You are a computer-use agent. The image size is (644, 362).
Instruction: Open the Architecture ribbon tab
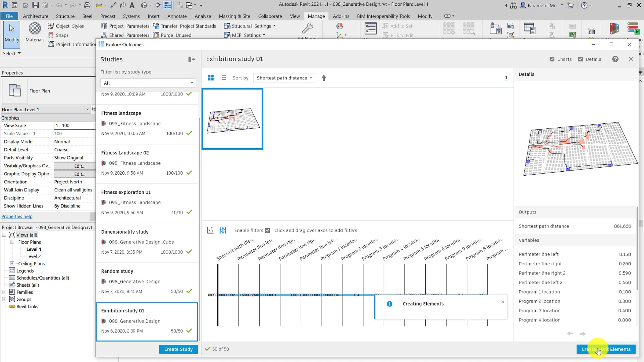(35, 16)
